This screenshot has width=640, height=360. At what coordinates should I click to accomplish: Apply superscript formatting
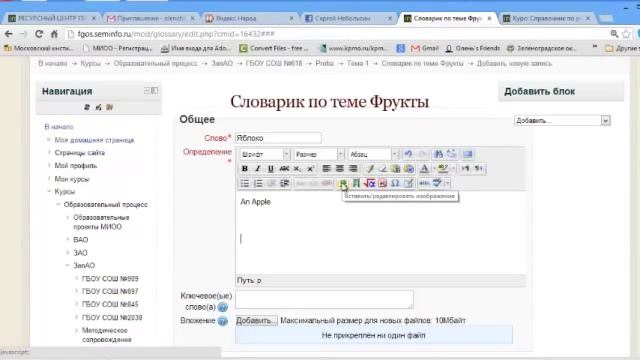(x=311, y=169)
